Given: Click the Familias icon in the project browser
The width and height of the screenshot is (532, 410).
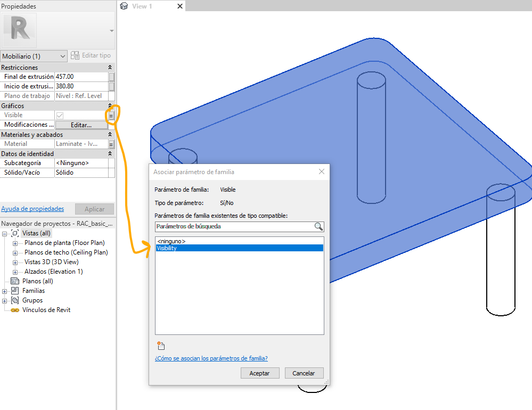Looking at the screenshot, I should pyautogui.click(x=16, y=291).
